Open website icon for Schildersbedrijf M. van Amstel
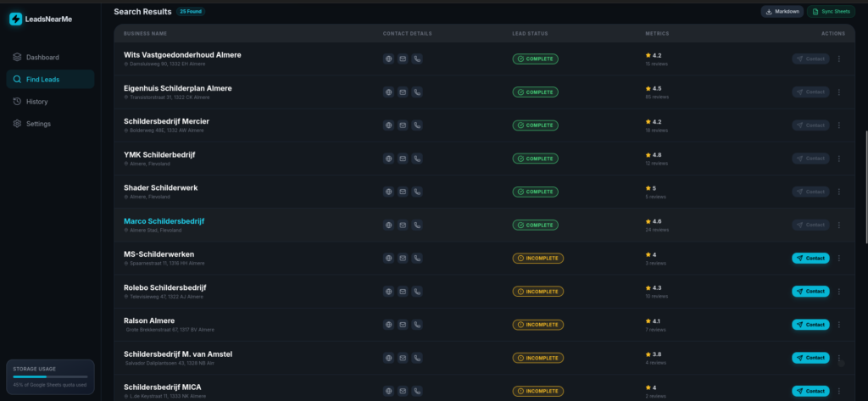The width and height of the screenshot is (868, 401). pyautogui.click(x=388, y=358)
